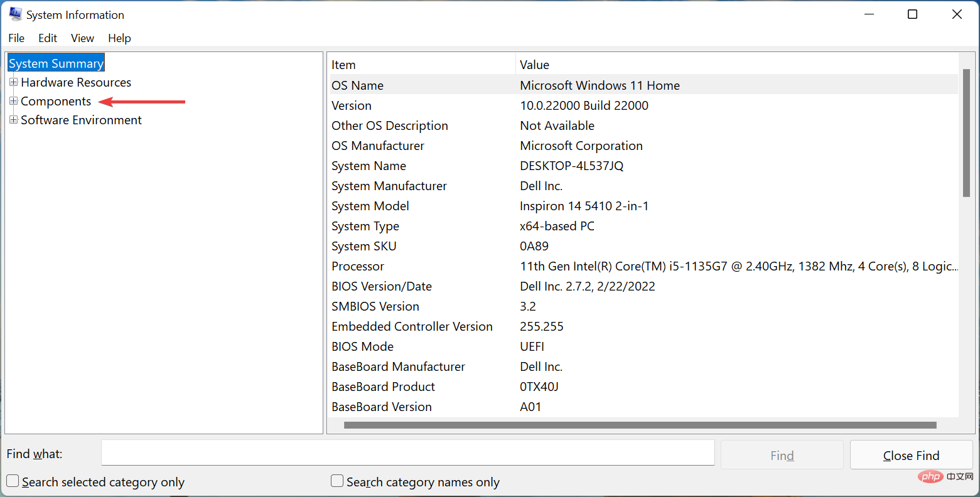Open the Help menu
Image resolution: width=980 pixels, height=497 pixels.
pyautogui.click(x=119, y=38)
